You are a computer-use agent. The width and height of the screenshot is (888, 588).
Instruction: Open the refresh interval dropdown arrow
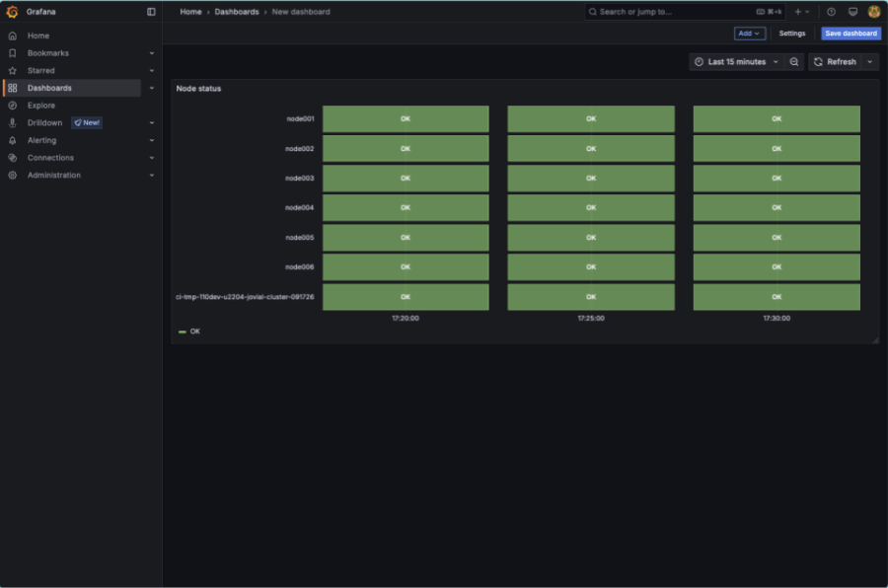[x=869, y=62]
